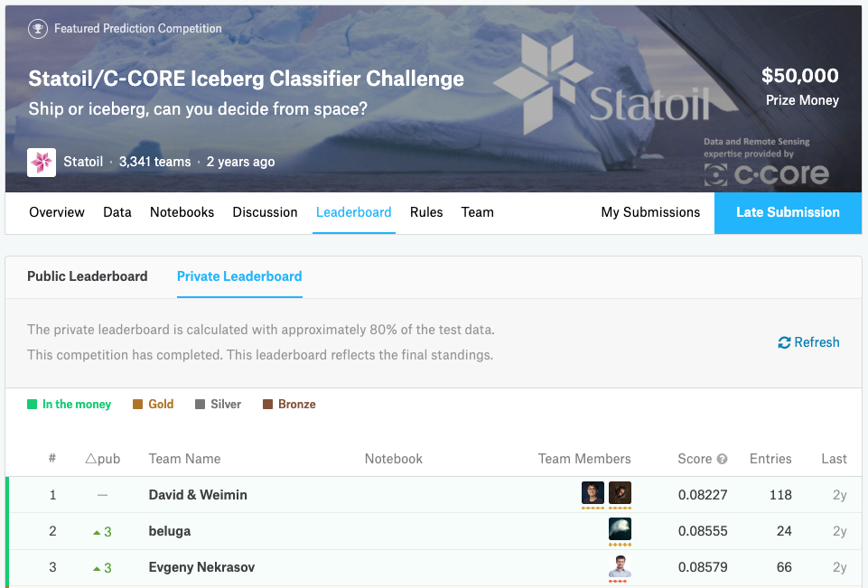Click score 0.08227

703,495
